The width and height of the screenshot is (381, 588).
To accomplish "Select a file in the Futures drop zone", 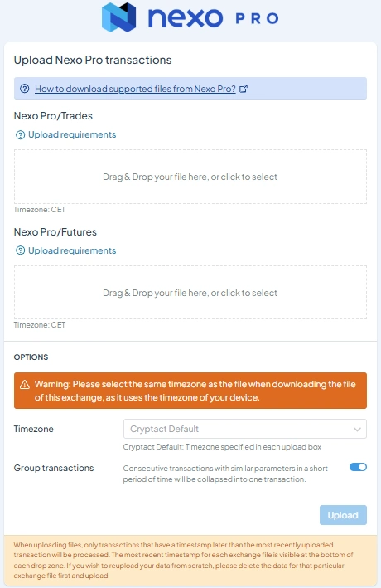I will [x=190, y=293].
